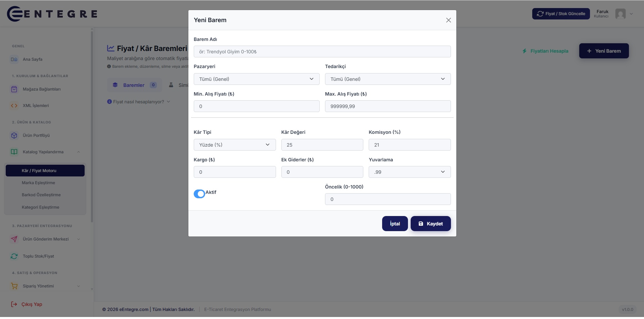Click the user avatar icon
644x319 pixels.
(x=620, y=14)
